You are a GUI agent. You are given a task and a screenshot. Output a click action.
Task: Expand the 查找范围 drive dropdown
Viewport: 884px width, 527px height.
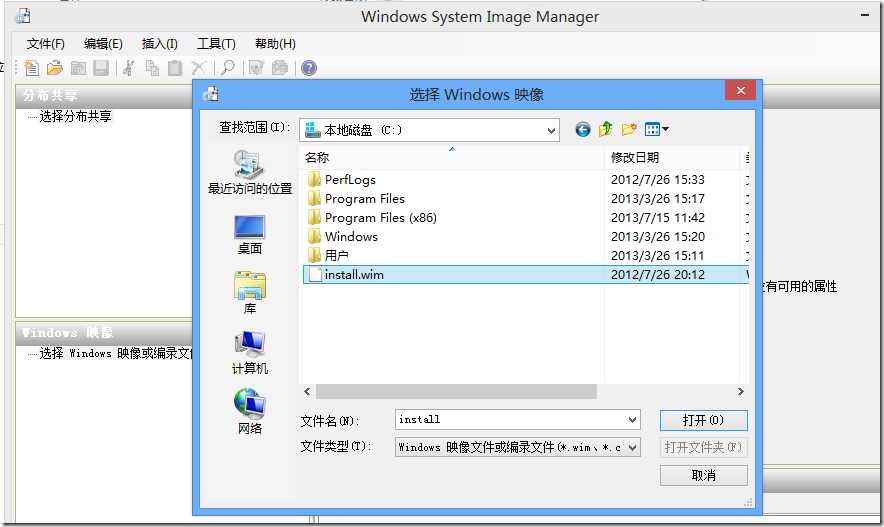tap(551, 131)
